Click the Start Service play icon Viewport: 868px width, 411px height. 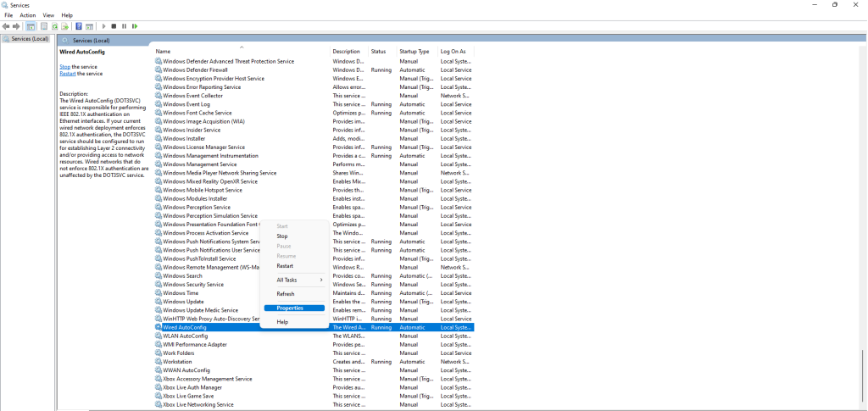(x=103, y=26)
